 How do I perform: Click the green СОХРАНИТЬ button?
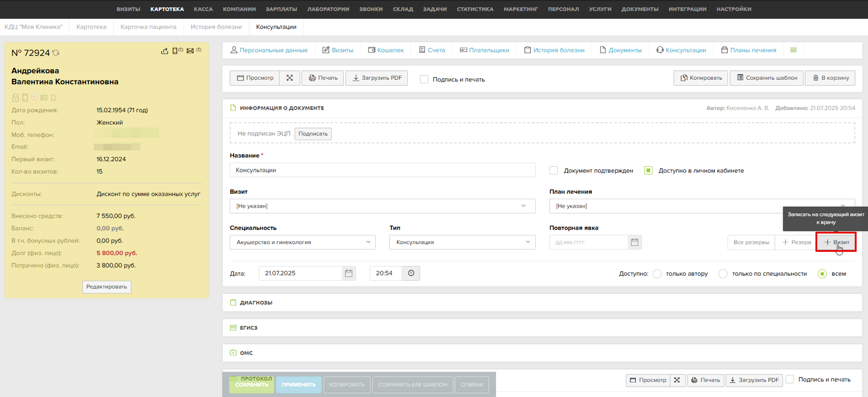[x=252, y=385]
